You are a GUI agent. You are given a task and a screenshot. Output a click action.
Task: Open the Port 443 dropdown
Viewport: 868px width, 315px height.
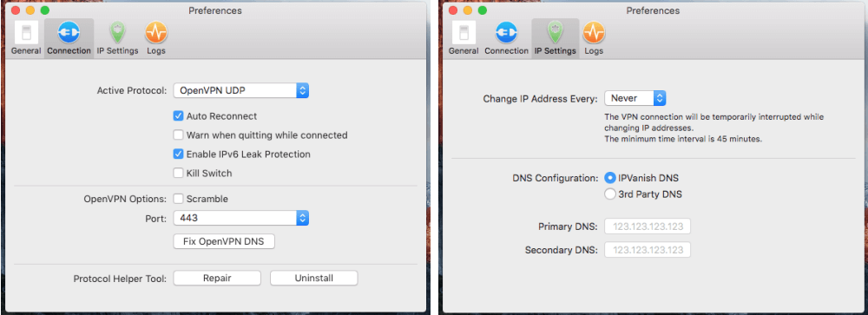(x=240, y=218)
